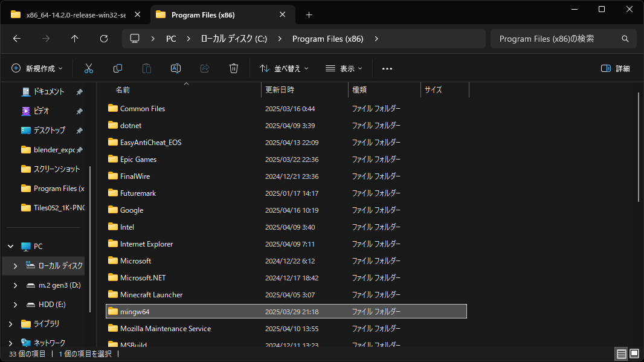Viewport: 644px width, 362px height.
Task: Expand the ネットワーク tree node
Action: coord(11,343)
